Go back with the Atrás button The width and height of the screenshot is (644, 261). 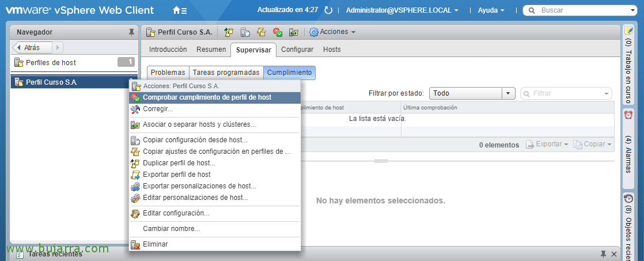tap(32, 47)
